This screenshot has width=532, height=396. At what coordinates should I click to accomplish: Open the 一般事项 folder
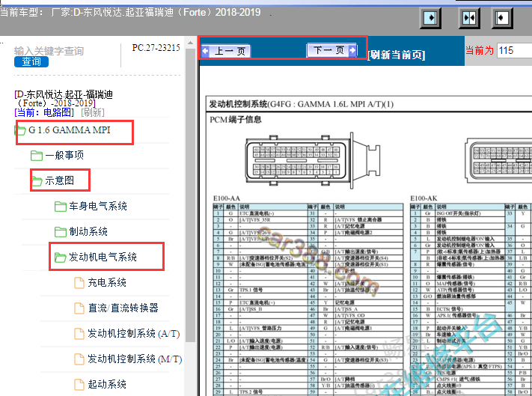[x=64, y=156]
